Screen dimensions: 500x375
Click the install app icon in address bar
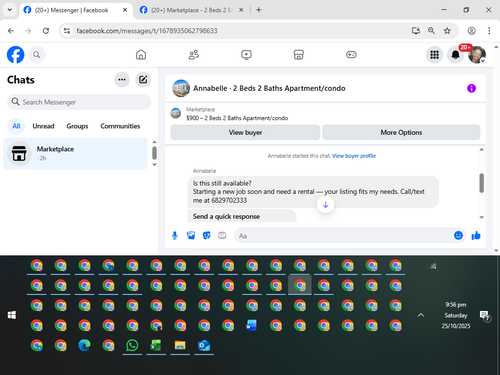coord(415,31)
